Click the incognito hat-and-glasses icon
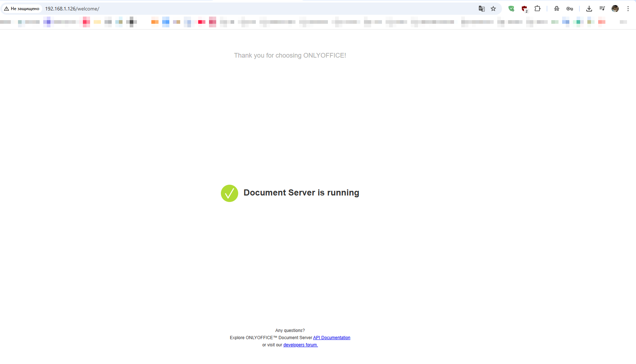This screenshot has width=636, height=364. click(x=557, y=9)
